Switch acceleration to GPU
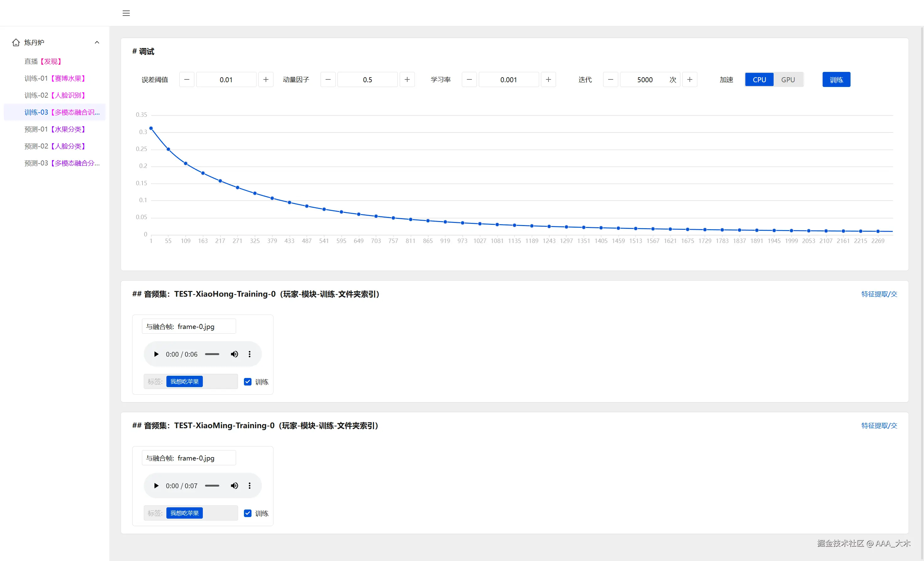Viewport: 924px width, 561px height. coord(788,79)
